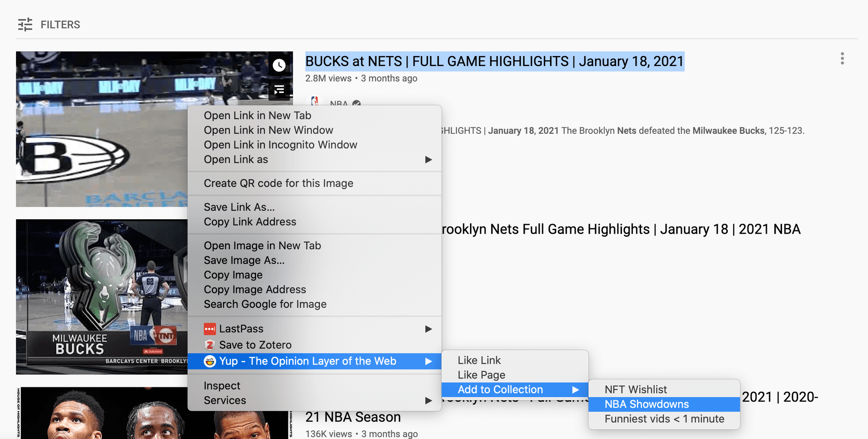This screenshot has width=868, height=439.
Task: Select Copy Image Address
Action: tap(314, 290)
